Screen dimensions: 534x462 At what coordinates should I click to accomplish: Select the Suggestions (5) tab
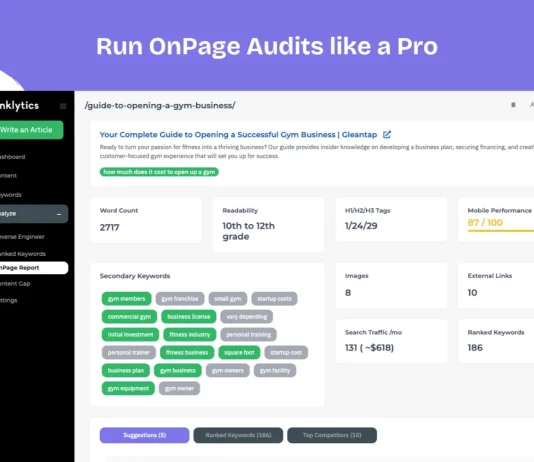144,435
